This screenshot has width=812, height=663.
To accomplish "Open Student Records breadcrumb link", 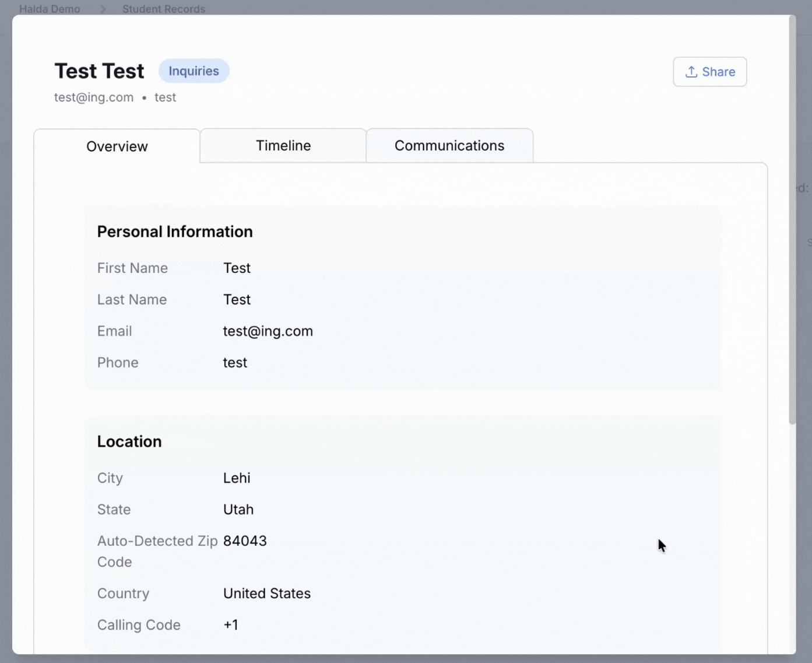I will coord(164,9).
